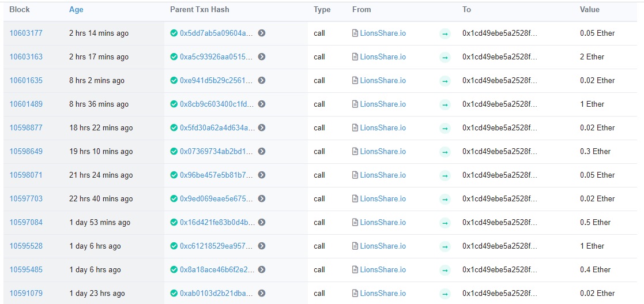The height and width of the screenshot is (304, 644).
Task: Open block 10595528
Action: point(26,246)
